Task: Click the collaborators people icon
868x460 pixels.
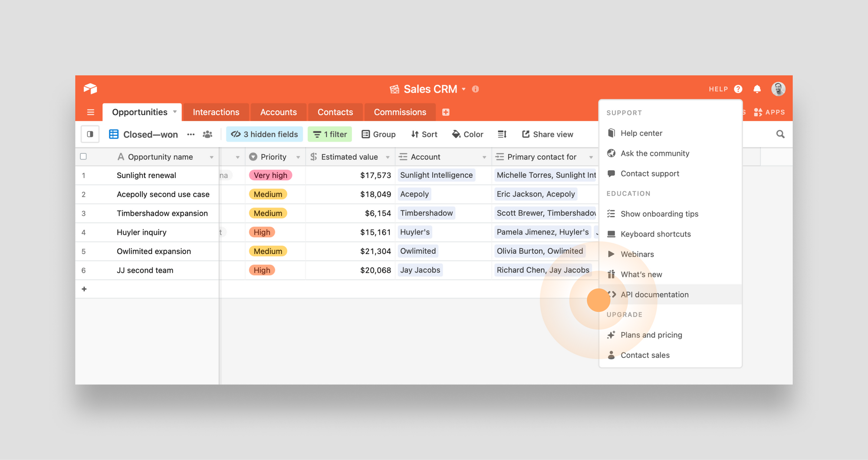Action: coord(208,134)
